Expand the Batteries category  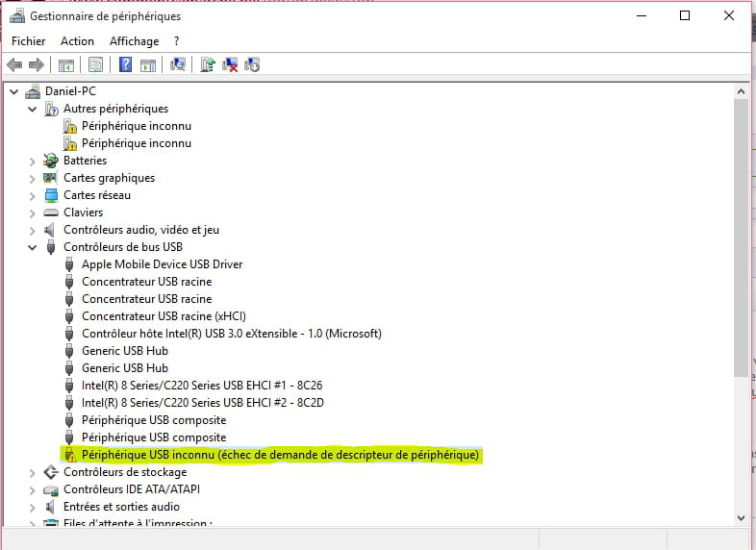(33, 161)
